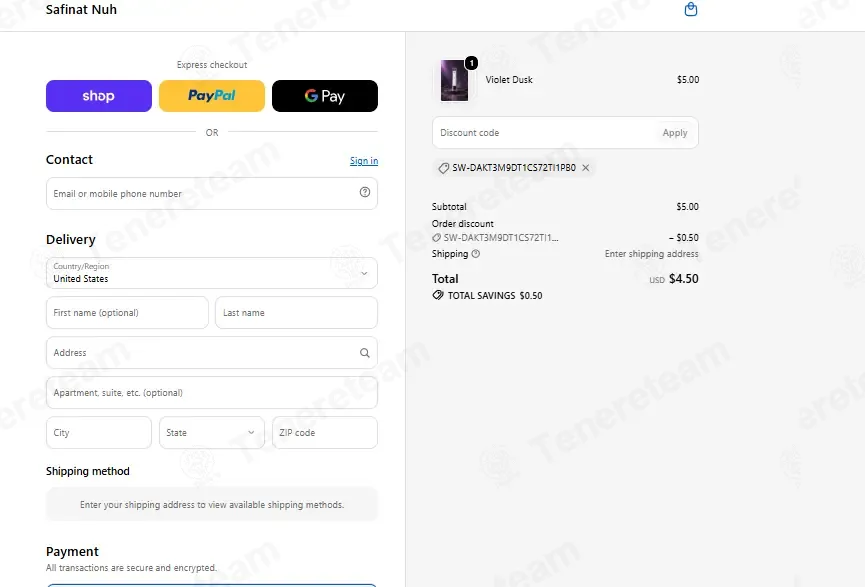Click the Enter shipping address text

click(652, 254)
